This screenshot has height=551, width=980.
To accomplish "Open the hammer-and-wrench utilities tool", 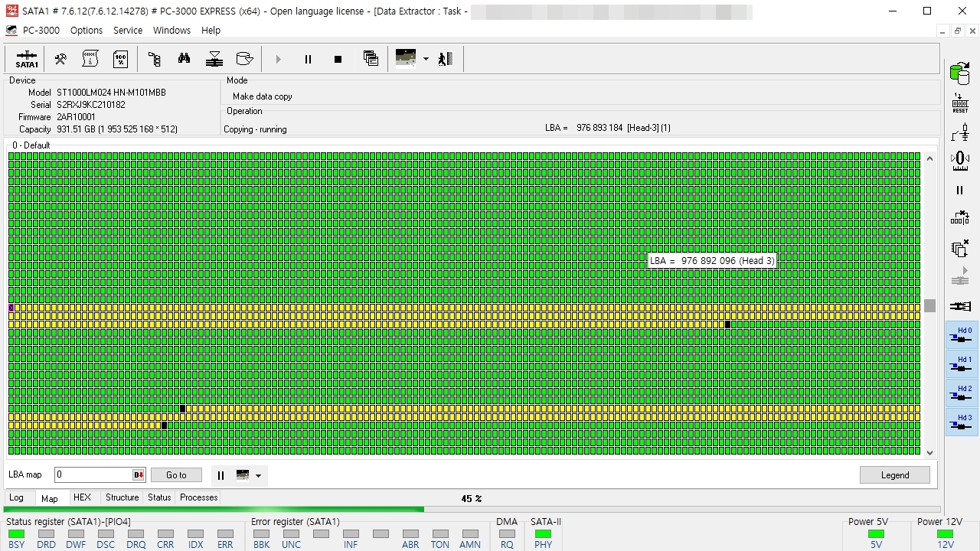I will point(60,59).
